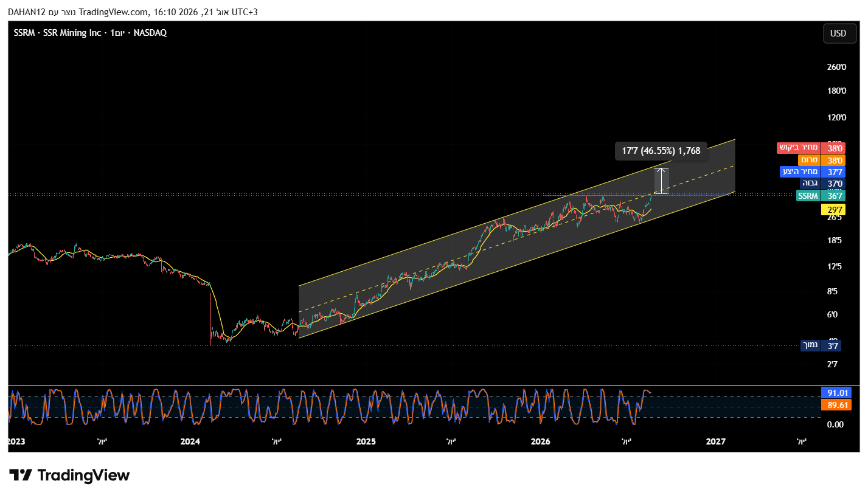
Task: Select the DAHAN12 author name in the header
Action: click(x=27, y=12)
